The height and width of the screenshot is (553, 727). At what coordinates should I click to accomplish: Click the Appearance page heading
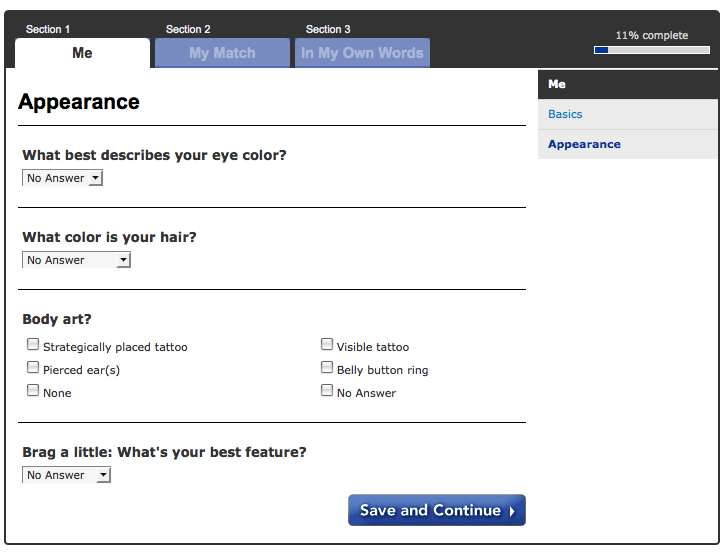point(79,102)
